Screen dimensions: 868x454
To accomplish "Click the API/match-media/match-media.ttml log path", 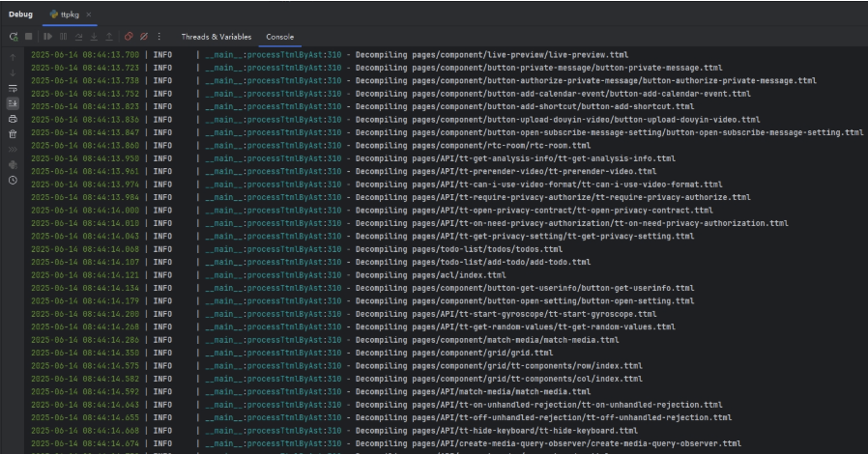I will click(501, 391).
